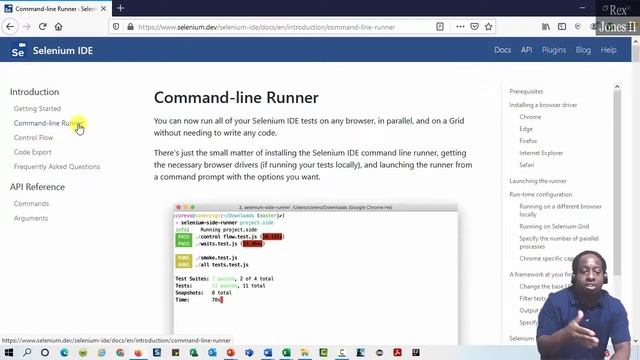Toggle reader view icon in address bar

(440, 27)
